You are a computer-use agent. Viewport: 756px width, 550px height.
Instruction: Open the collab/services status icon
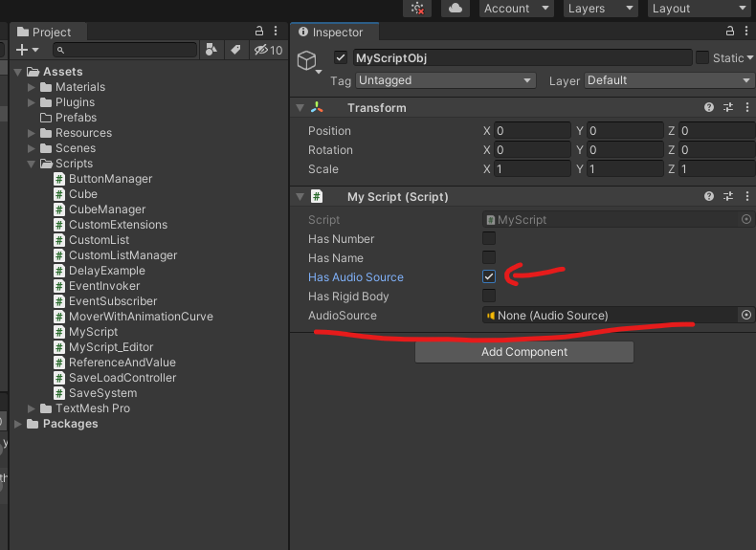pos(417,9)
